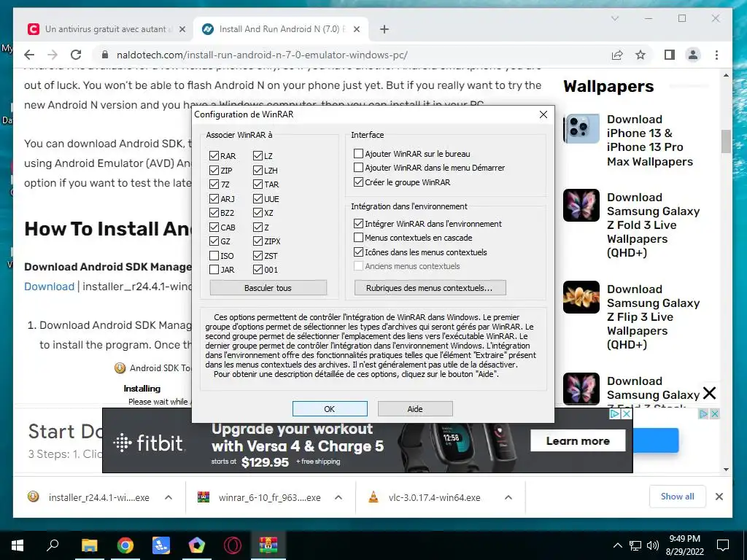Switch to Chrome in the taskbar
Viewport: 747px width, 560px height.
point(125,545)
